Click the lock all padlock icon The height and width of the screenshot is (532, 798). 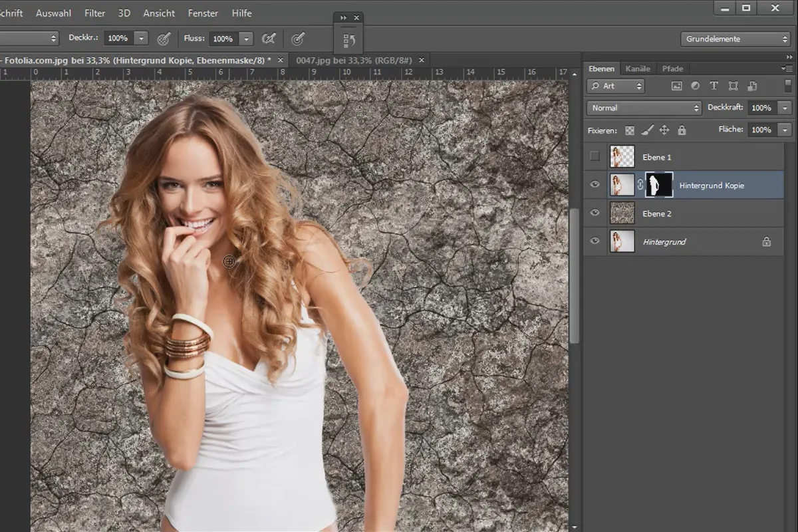tap(682, 130)
